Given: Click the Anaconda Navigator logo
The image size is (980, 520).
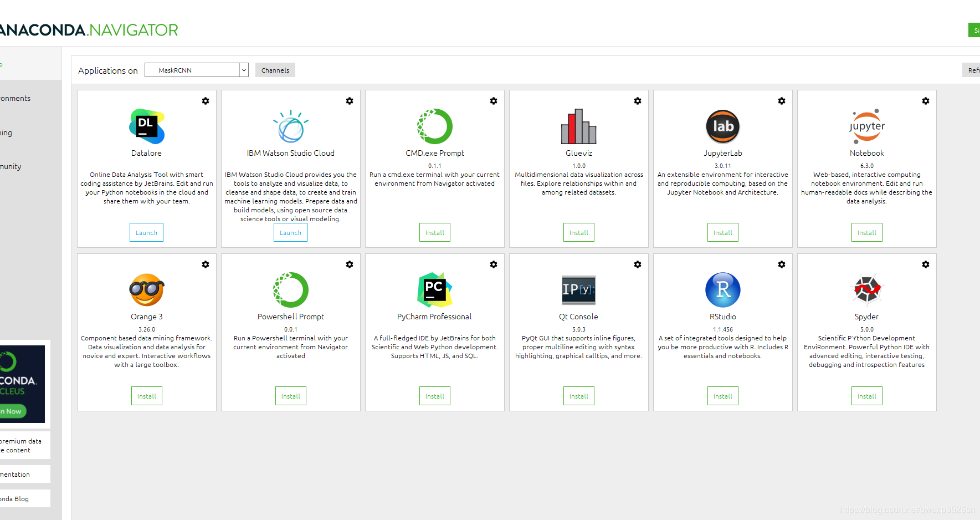Looking at the screenshot, I should click(x=89, y=29).
